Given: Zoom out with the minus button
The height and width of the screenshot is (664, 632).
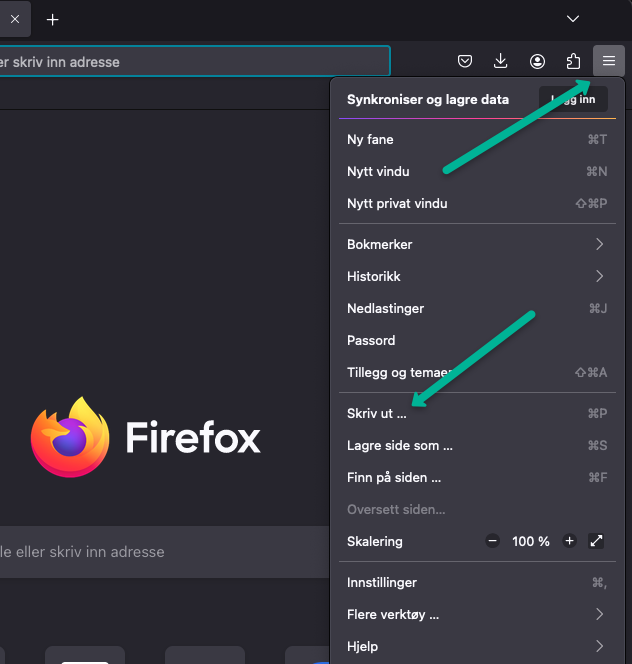Looking at the screenshot, I should 492,541.
